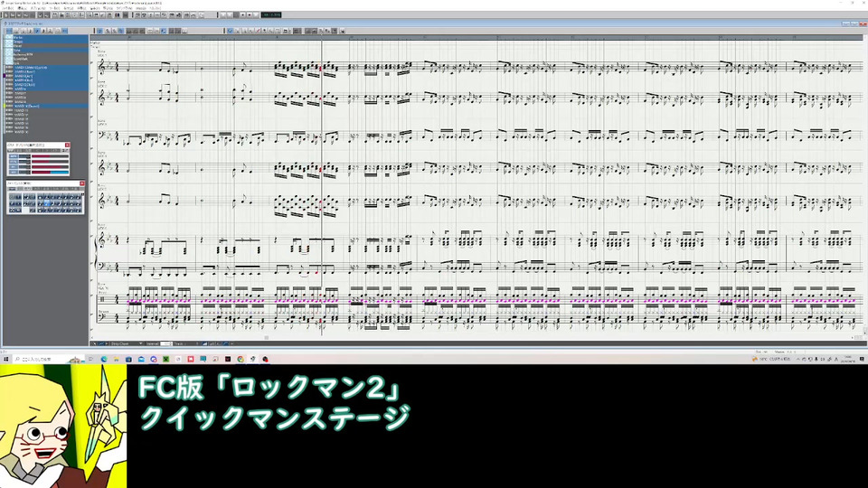This screenshot has height=488, width=868.
Task: Close the note palette panel
Action: pyautogui.click(x=82, y=183)
